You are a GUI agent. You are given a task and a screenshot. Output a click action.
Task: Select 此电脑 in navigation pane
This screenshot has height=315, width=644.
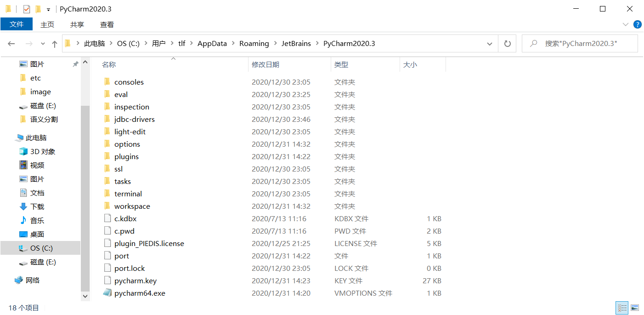point(36,137)
